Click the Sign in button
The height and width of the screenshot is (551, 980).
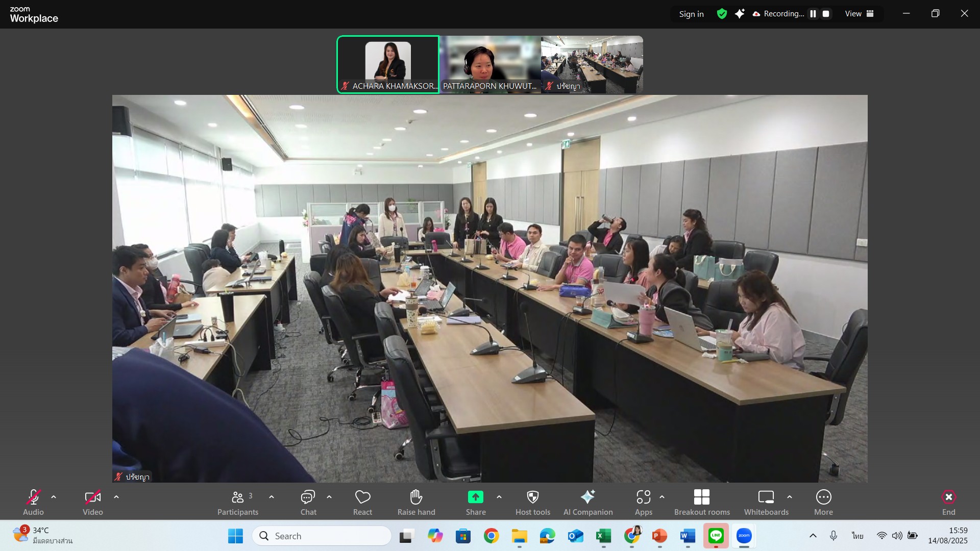click(x=691, y=14)
